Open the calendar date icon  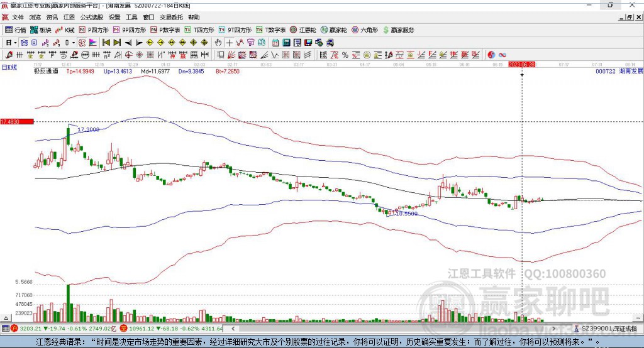click(275, 43)
